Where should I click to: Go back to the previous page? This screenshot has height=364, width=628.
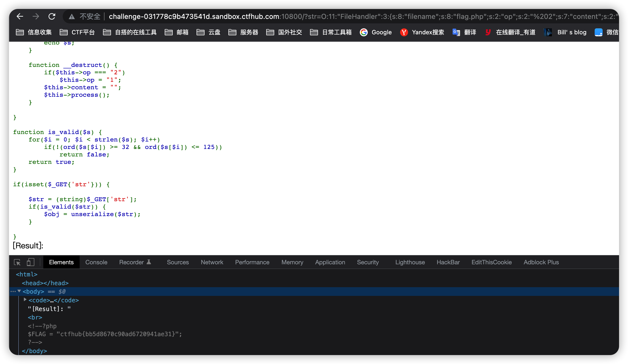click(x=20, y=16)
